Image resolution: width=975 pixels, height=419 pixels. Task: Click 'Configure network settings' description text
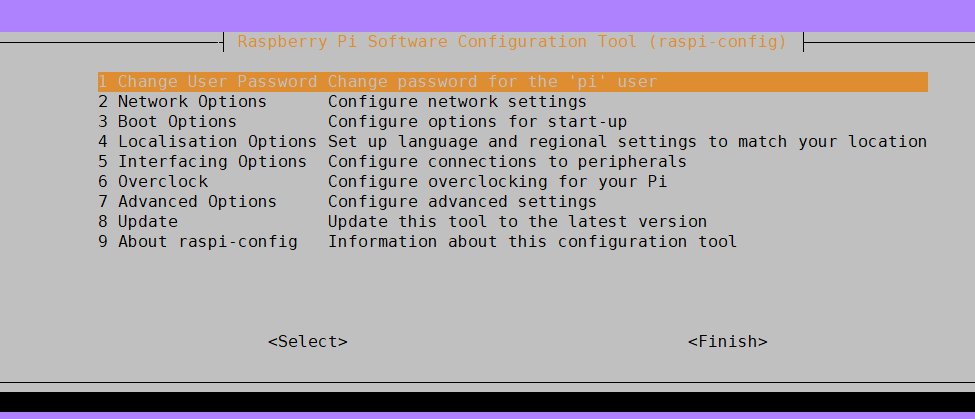point(457,101)
